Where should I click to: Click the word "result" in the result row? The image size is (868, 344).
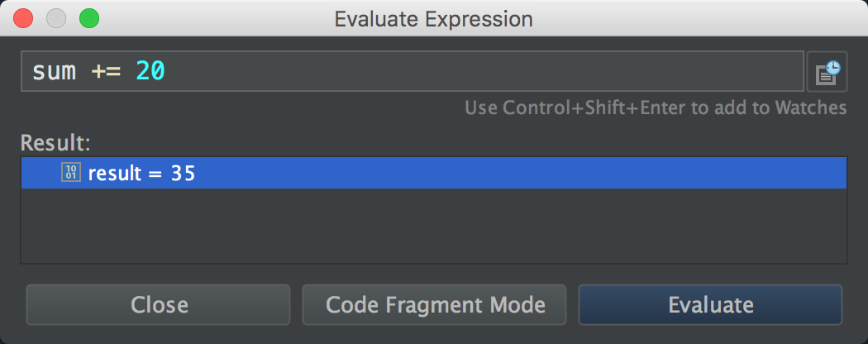point(115,174)
